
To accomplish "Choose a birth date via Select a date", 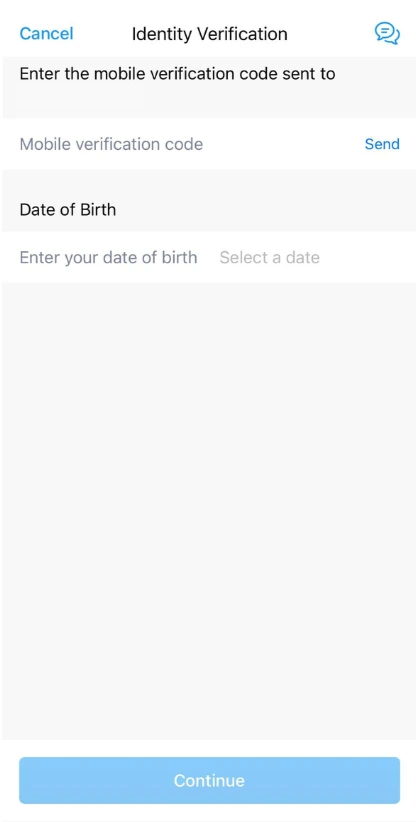I will pyautogui.click(x=269, y=257).
